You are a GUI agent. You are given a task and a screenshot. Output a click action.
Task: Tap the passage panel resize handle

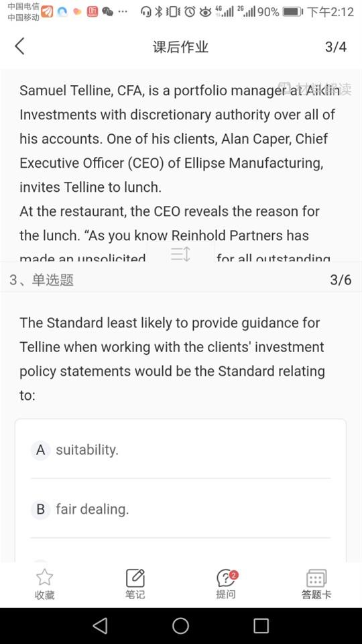tap(180, 254)
